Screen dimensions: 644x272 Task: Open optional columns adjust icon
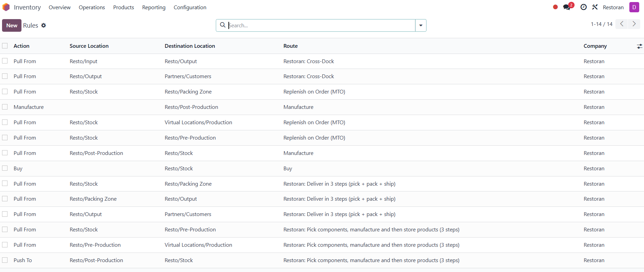tap(640, 46)
